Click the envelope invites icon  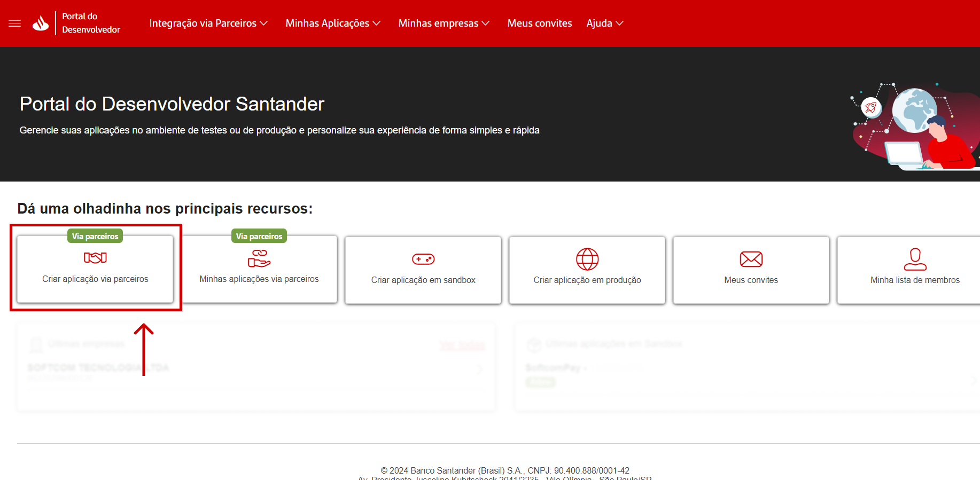coord(751,259)
